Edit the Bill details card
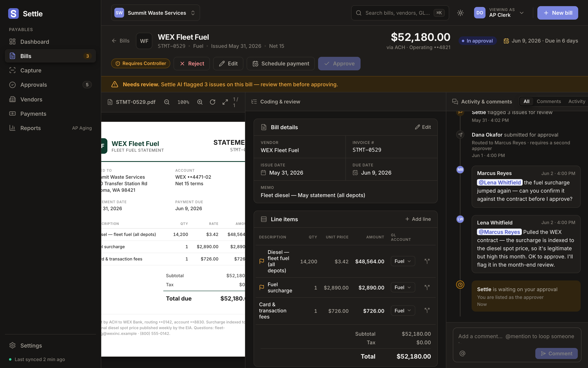 (x=423, y=127)
